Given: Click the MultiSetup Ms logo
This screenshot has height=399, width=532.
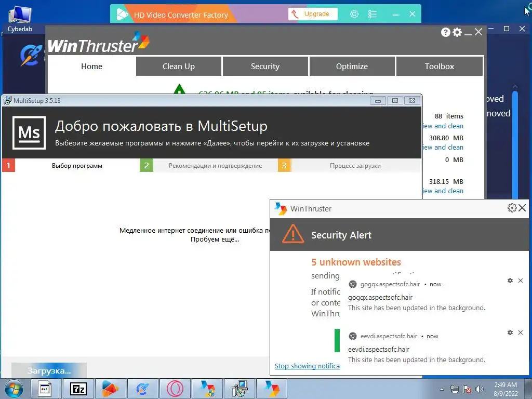Looking at the screenshot, I should 29,132.
